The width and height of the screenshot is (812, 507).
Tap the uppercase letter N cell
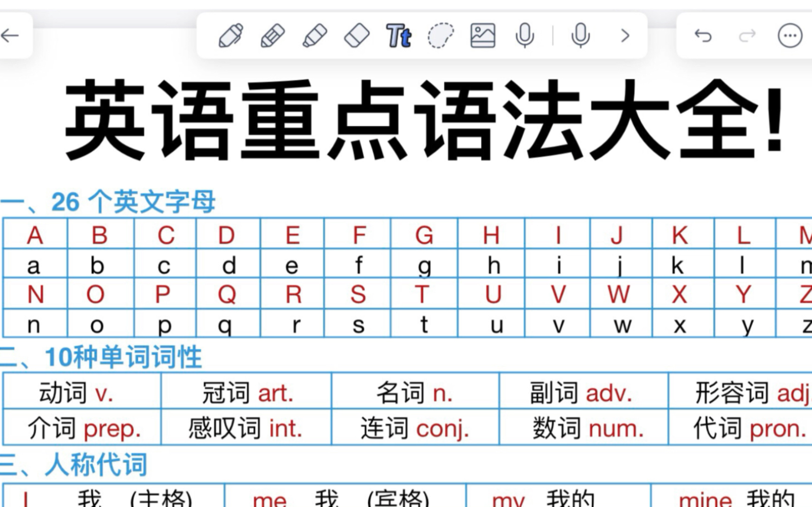click(x=35, y=294)
